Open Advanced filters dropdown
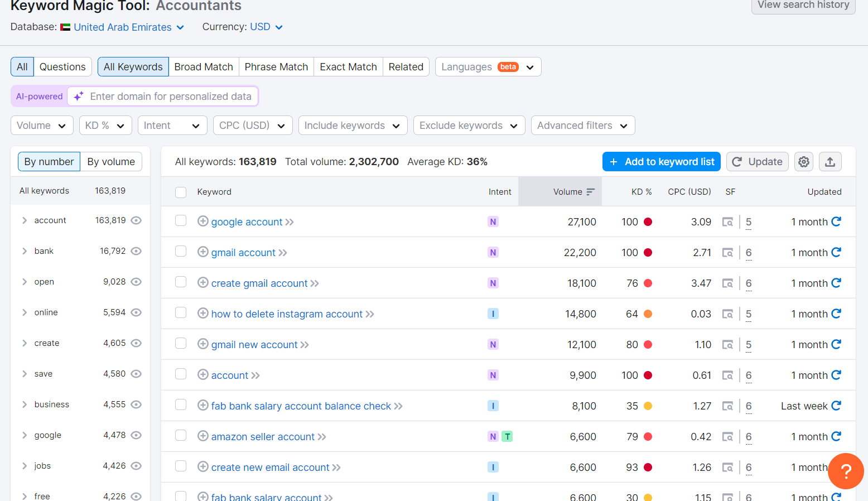Image resolution: width=868 pixels, height=501 pixels. [x=583, y=126]
